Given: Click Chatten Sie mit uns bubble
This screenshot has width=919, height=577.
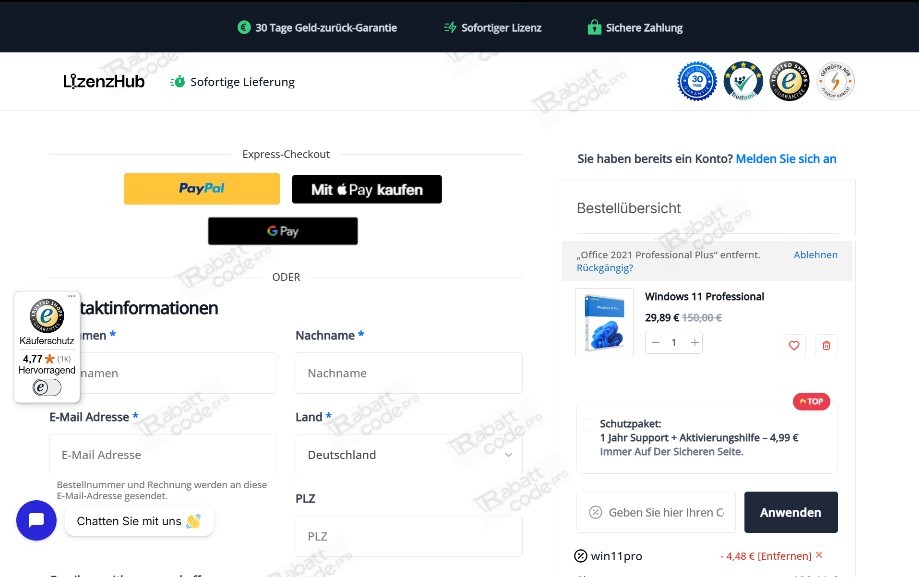Looking at the screenshot, I should (x=139, y=521).
